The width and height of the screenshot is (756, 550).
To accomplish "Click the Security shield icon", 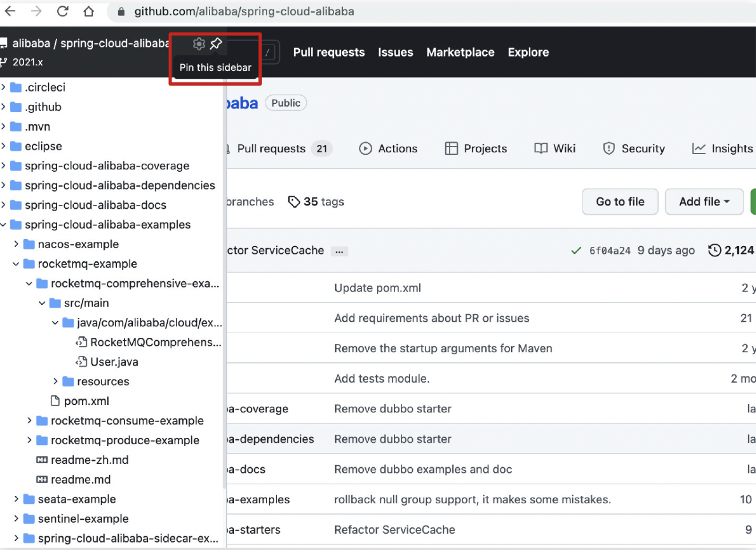I will (x=609, y=148).
